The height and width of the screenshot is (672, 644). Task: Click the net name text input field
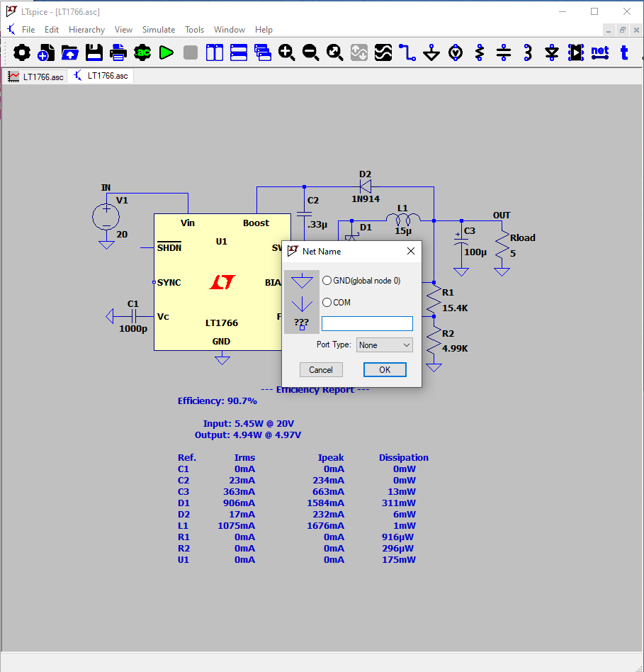click(x=367, y=324)
